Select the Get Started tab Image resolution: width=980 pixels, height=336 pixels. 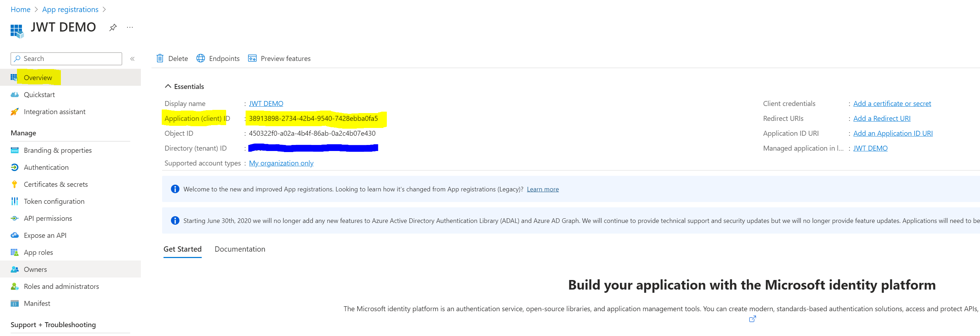(182, 249)
